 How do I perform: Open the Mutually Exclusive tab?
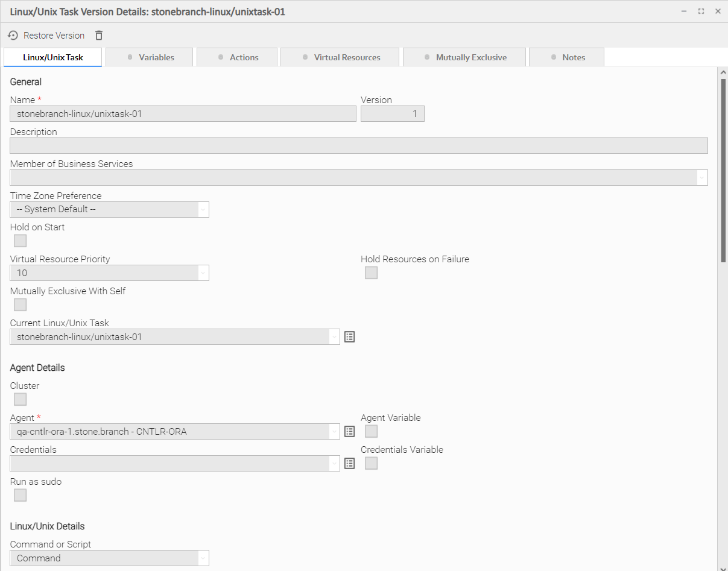pyautogui.click(x=464, y=57)
